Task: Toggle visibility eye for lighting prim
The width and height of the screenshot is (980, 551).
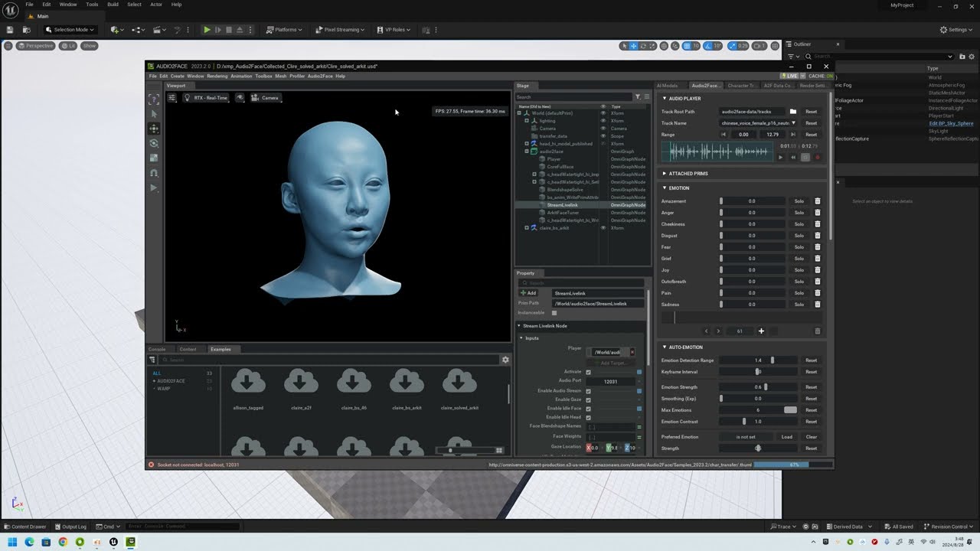Action: coord(603,121)
